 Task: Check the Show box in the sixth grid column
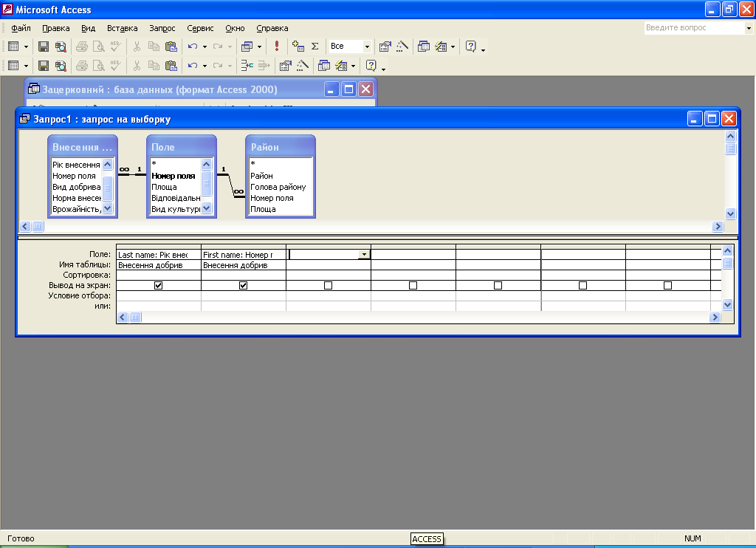[583, 286]
